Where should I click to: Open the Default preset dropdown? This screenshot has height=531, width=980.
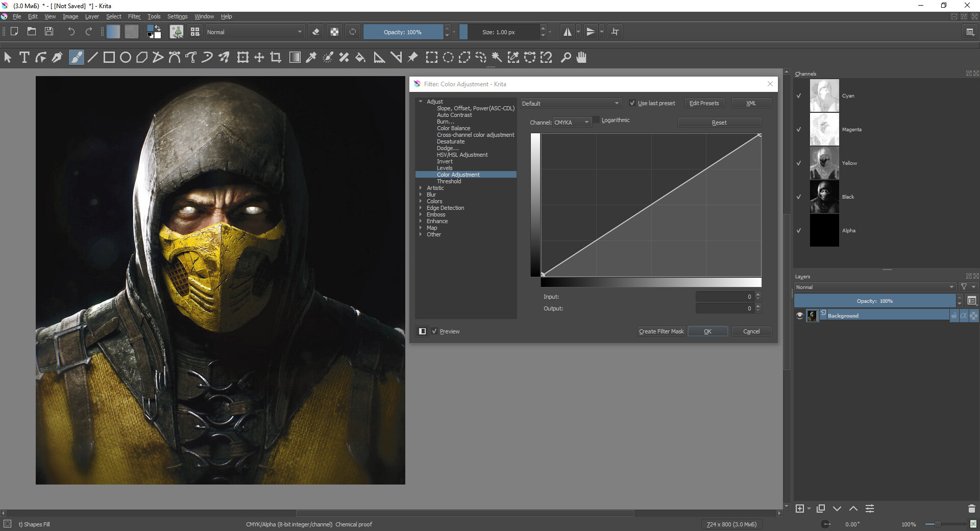pos(570,103)
